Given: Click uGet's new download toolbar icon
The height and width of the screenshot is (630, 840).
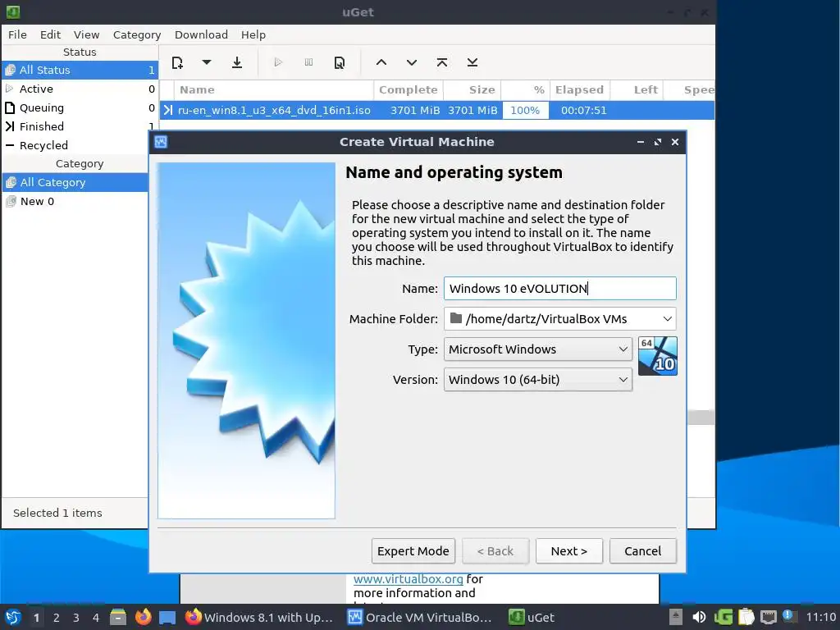Looking at the screenshot, I should click(177, 62).
